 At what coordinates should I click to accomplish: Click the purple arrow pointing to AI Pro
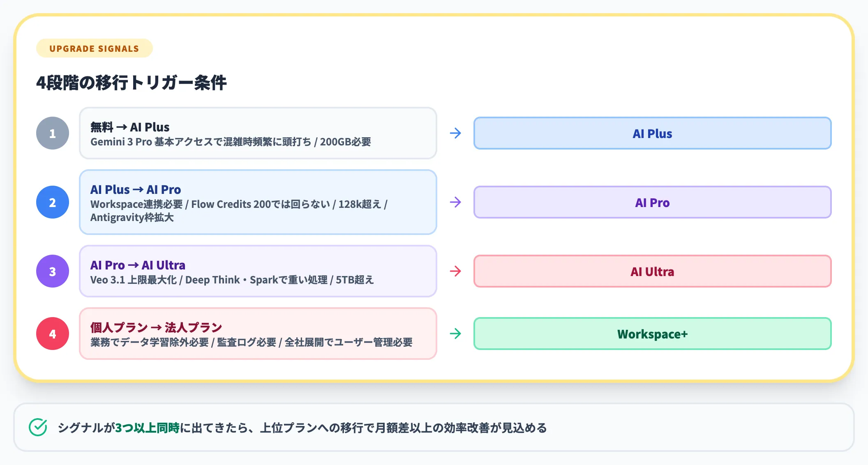[x=455, y=202]
